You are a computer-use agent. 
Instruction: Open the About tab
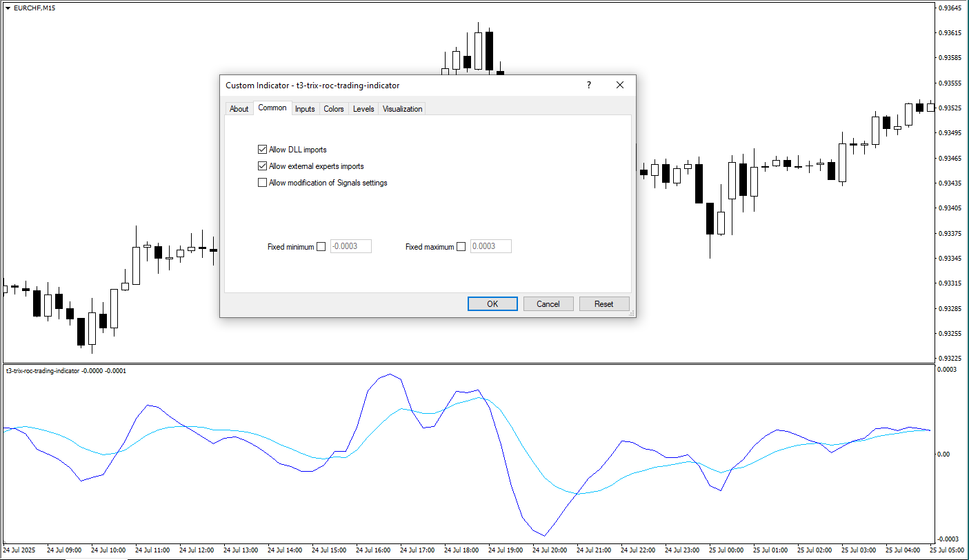tap(239, 109)
